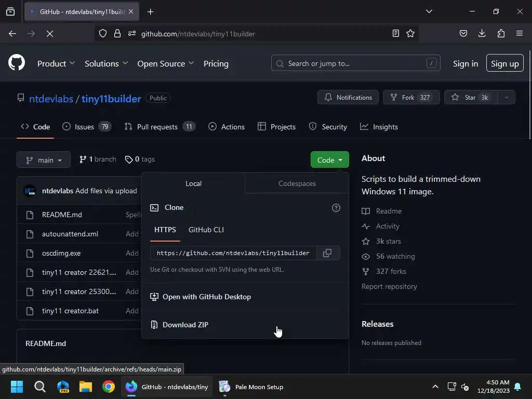The image size is (532, 399).
Task: Toggle the green Code dropdown button
Action: (330, 160)
